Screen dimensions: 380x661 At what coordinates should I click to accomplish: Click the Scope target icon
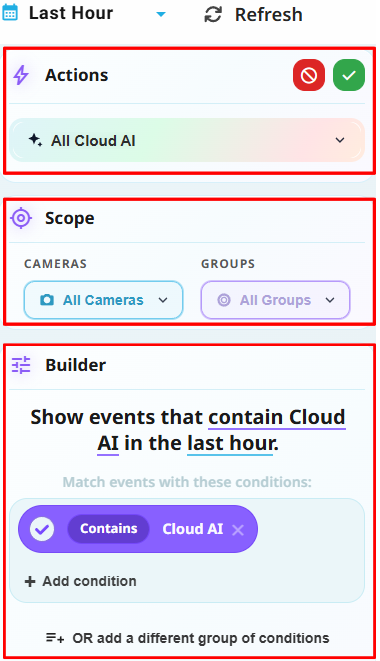21,218
